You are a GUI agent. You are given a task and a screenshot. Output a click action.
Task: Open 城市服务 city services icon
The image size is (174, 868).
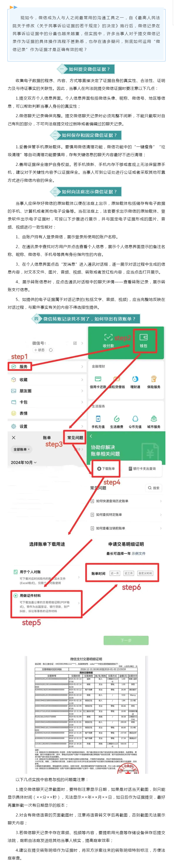coord(154,418)
